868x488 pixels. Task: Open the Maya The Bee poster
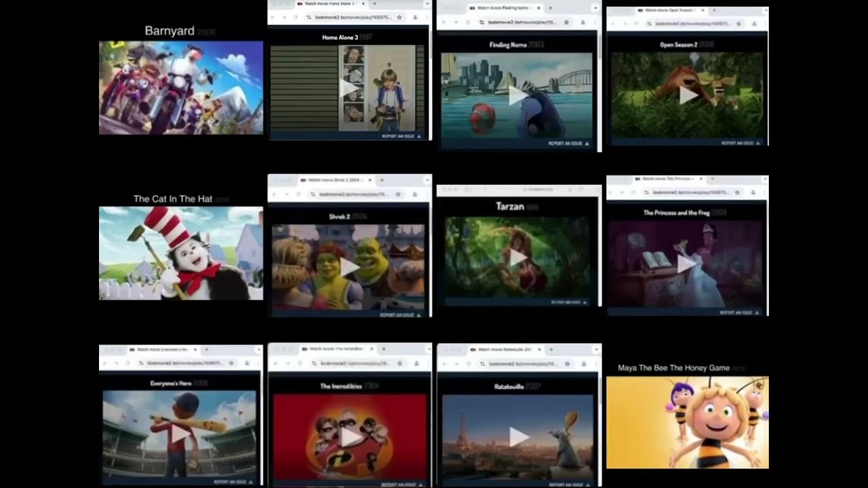coord(688,422)
